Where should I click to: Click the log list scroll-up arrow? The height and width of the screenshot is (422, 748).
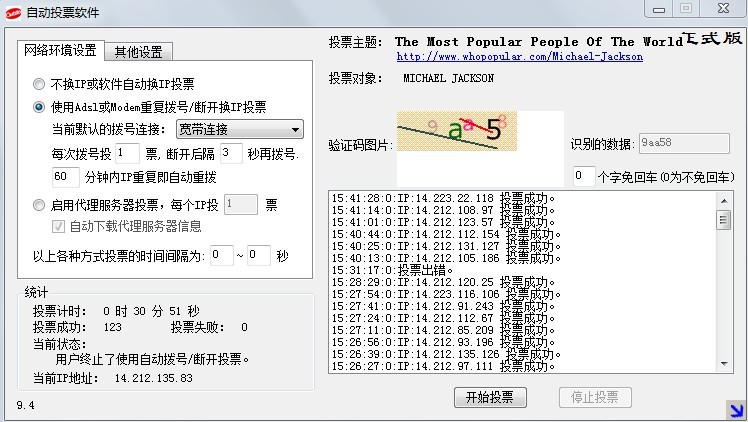pyautogui.click(x=724, y=198)
